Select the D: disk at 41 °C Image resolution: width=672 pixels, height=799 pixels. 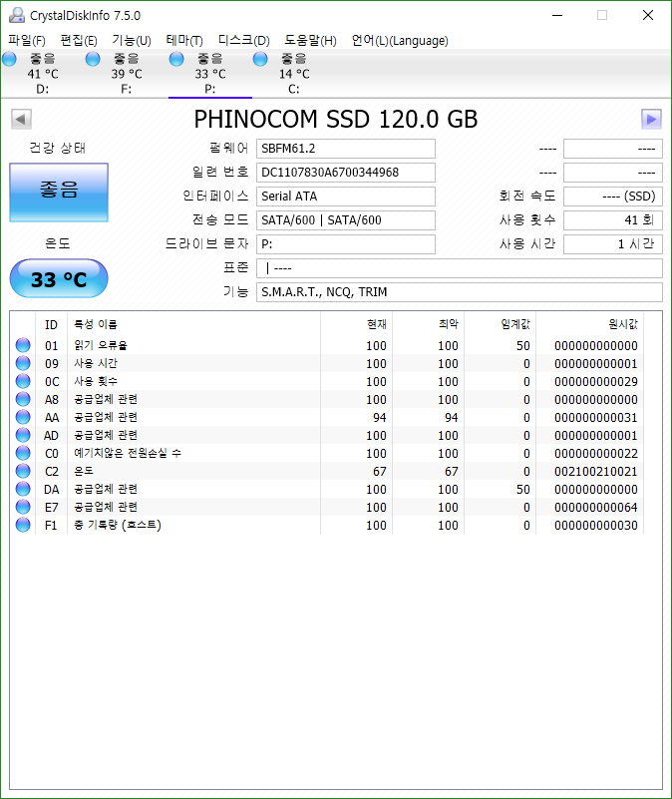(43, 74)
